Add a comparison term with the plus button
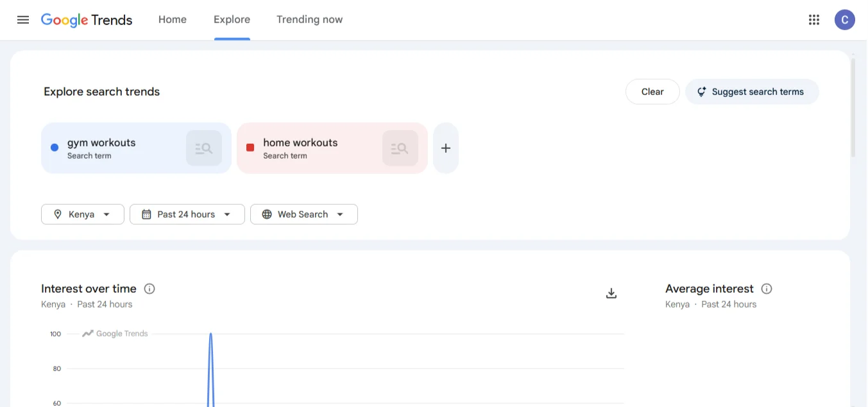The width and height of the screenshot is (868, 407). click(446, 148)
